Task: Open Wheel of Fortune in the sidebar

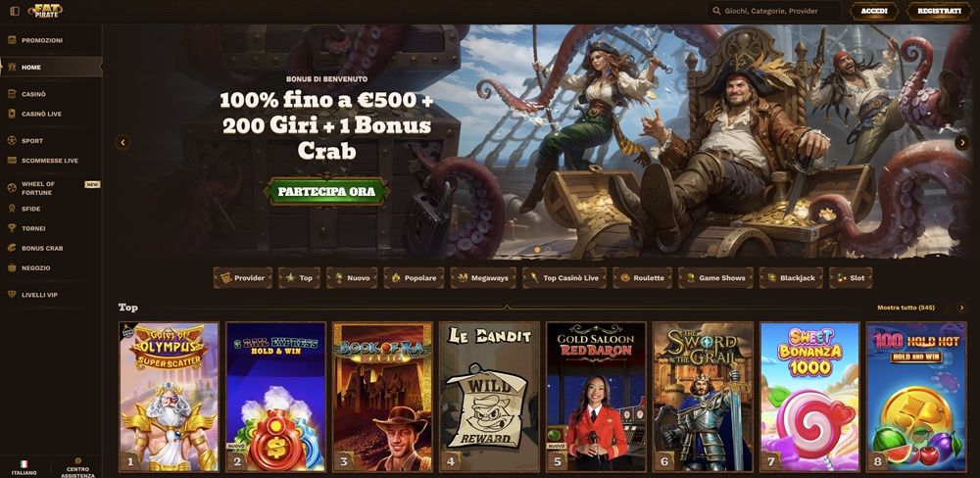Action: click(37, 188)
